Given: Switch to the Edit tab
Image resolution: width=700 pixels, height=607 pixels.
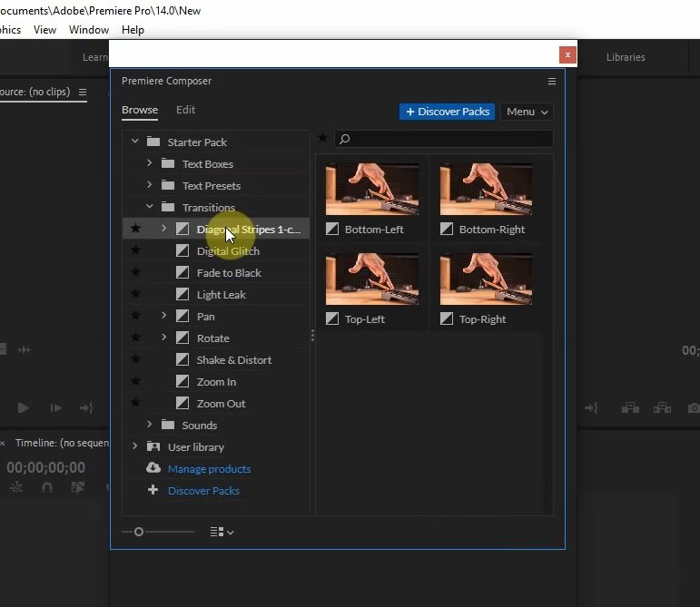Looking at the screenshot, I should point(186,110).
